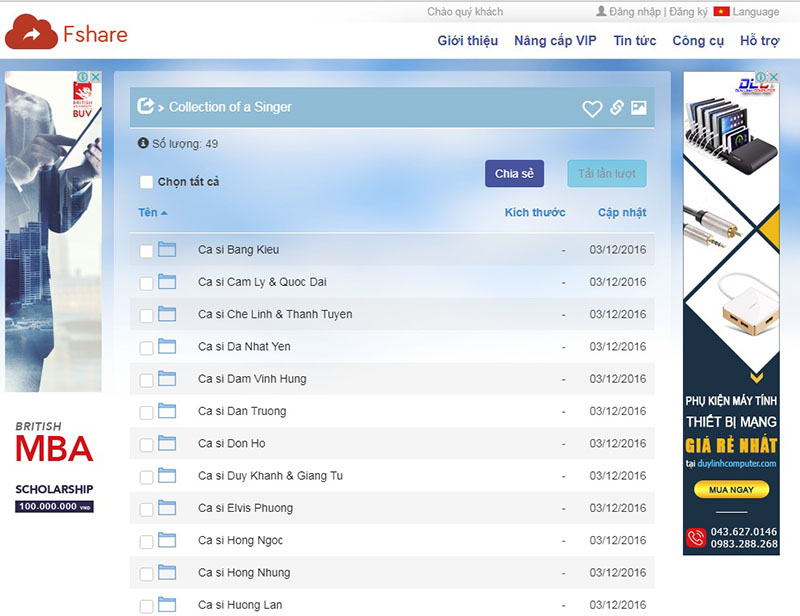Sort by Kích thước column header
The image size is (800, 616).
click(x=535, y=213)
